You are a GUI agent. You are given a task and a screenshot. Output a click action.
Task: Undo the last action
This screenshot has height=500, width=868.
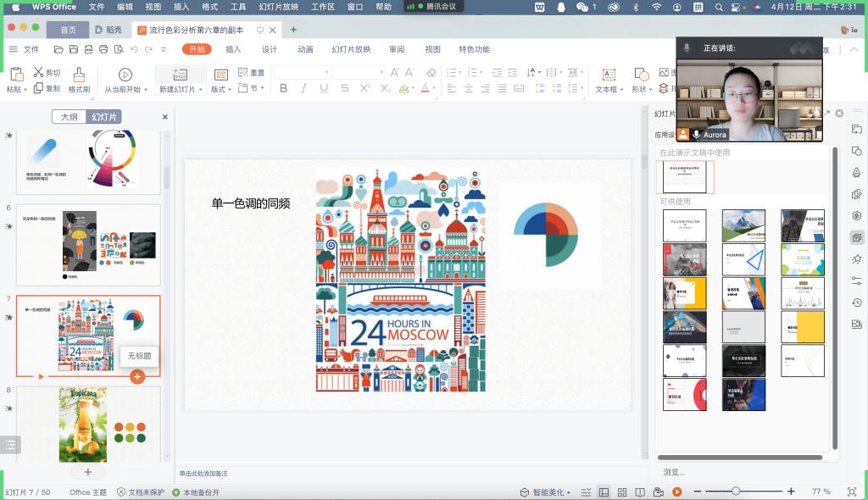click(134, 49)
